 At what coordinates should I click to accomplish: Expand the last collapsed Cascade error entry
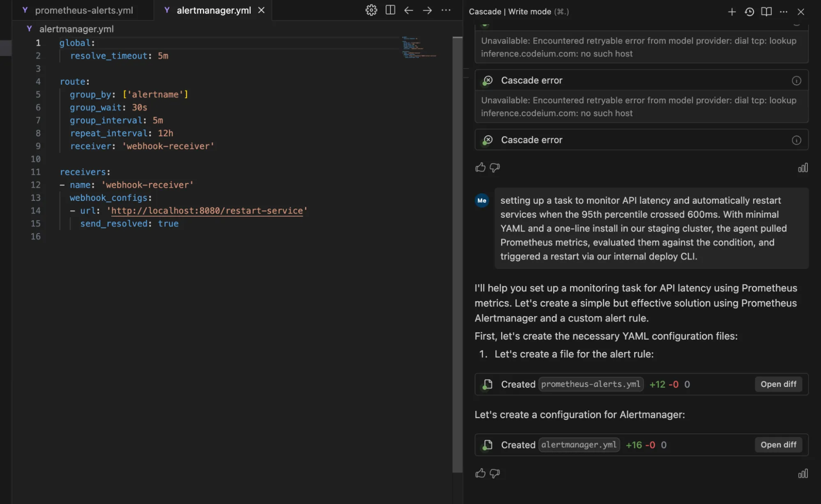click(x=531, y=140)
